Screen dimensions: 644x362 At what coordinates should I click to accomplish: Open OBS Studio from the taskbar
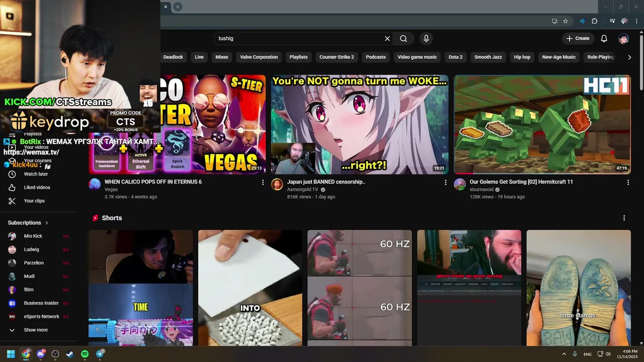[55, 354]
